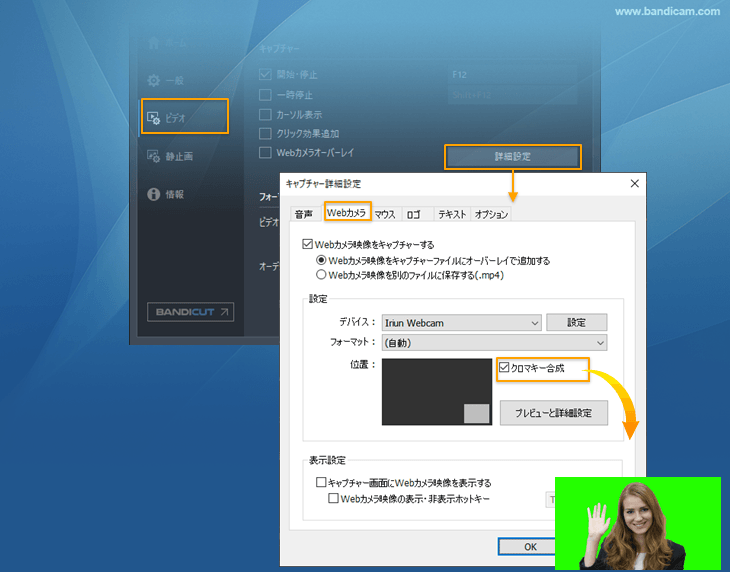Viewport: 730px width, 572px height.
Task: Open the ホーム home section in Bandicam sidebar
Action: pos(168,43)
